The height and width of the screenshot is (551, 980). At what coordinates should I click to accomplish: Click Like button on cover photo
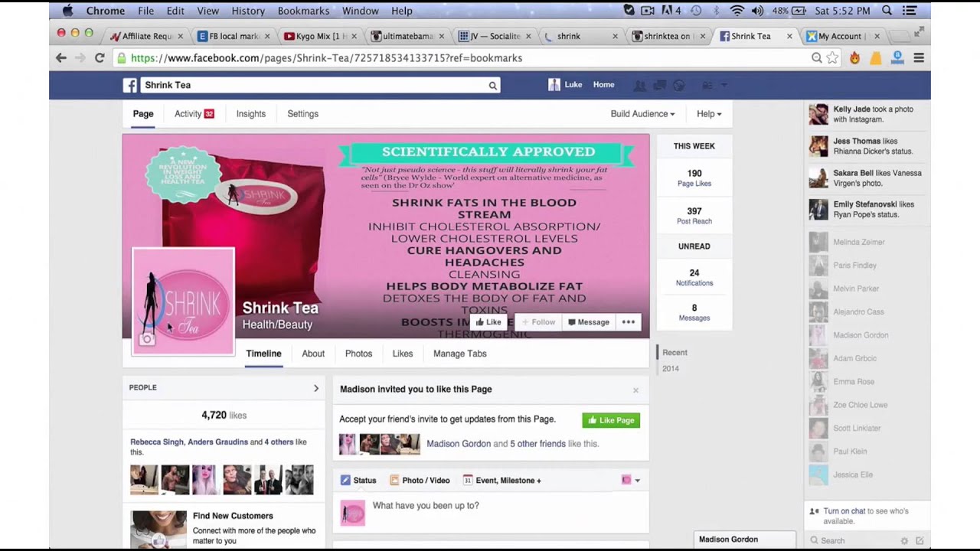pos(488,322)
